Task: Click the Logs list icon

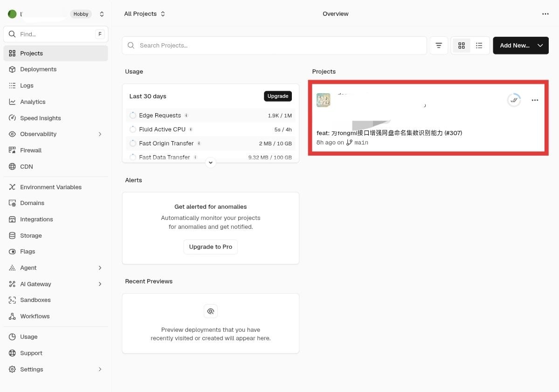Action: (x=12, y=85)
